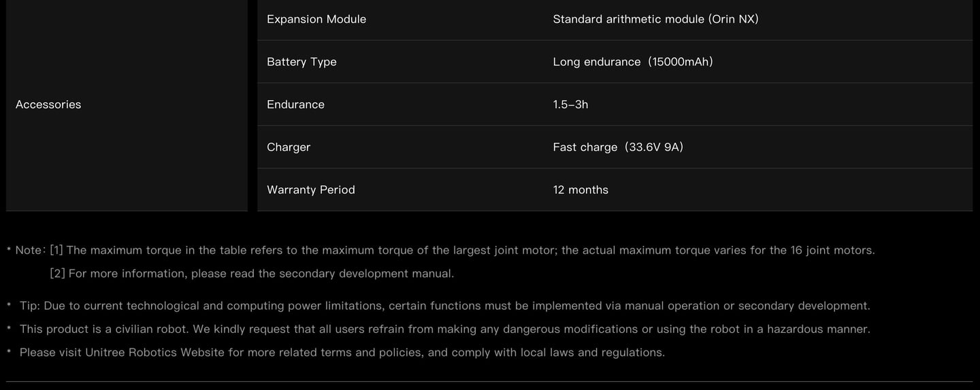Click the [1] footnote marker in Note
This screenshot has width=980, height=390.
pyautogui.click(x=56, y=250)
